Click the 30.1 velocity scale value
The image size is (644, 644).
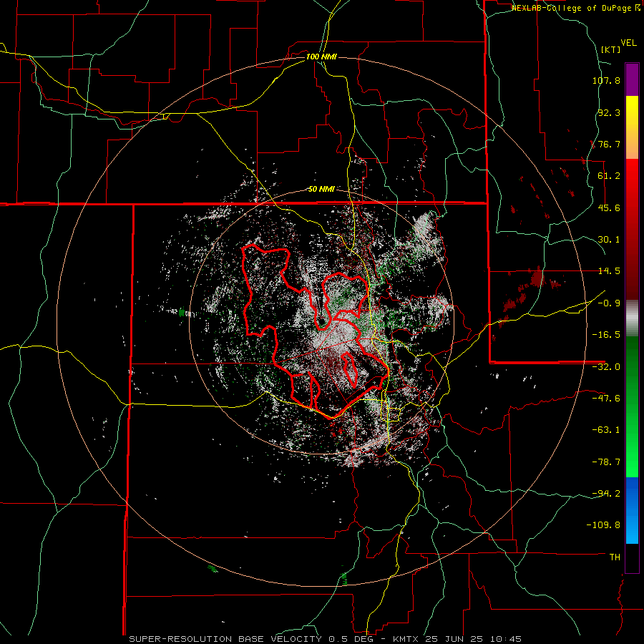(609, 240)
